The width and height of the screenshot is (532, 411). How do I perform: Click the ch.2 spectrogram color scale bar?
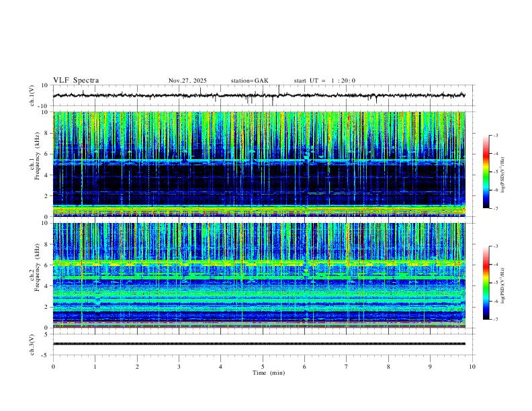486,283
